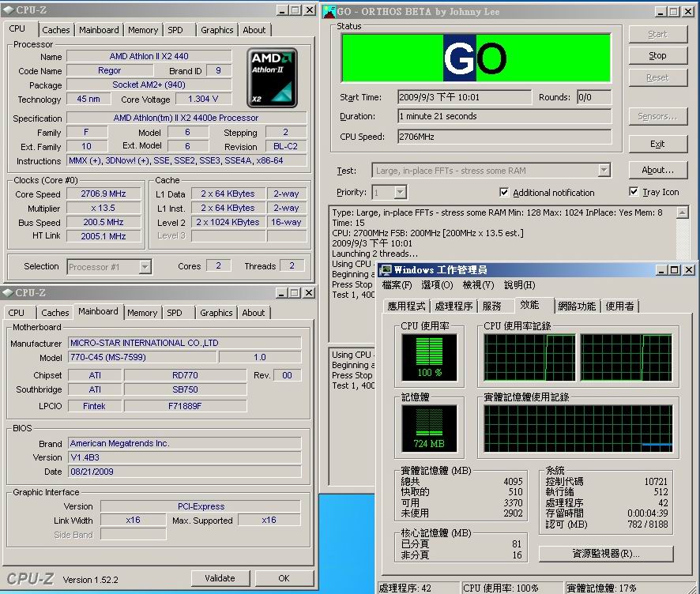Click the Rounds field showing 0/0
Screen dimensions: 700x594
pyautogui.click(x=594, y=97)
